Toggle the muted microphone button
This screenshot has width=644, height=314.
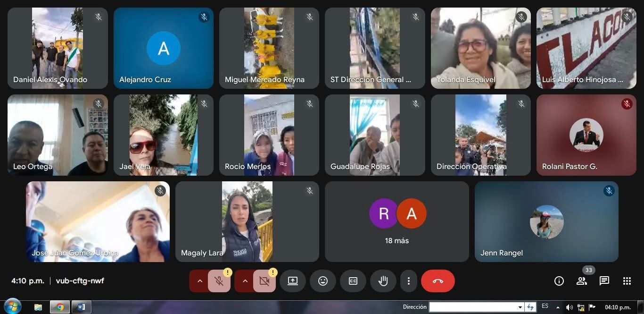click(219, 281)
